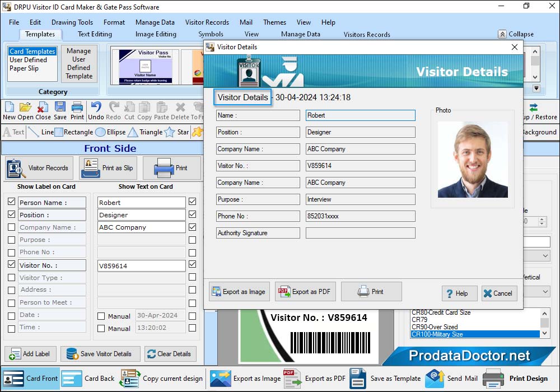Open the Themes menu

tap(274, 22)
